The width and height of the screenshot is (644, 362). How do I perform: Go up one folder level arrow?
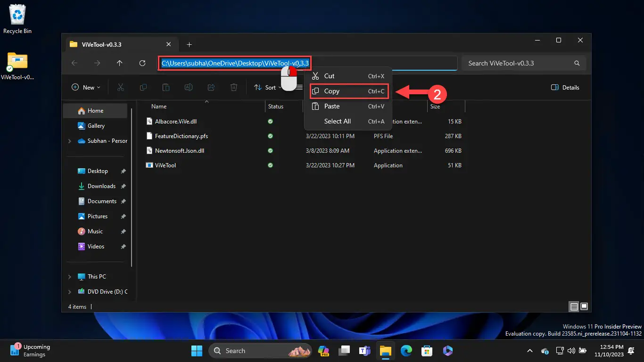(120, 63)
